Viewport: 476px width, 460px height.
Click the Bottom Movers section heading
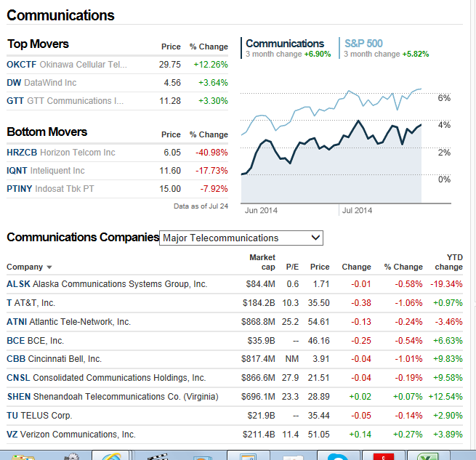47,132
